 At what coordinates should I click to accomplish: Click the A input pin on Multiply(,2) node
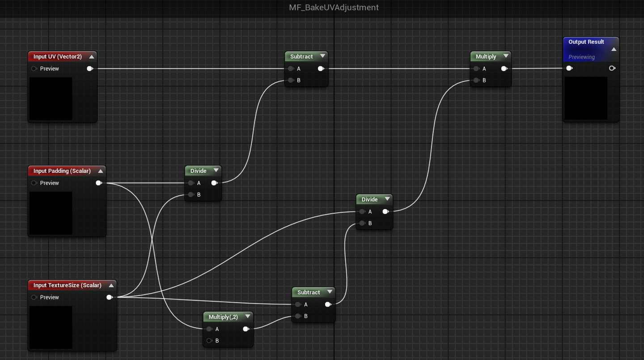point(209,329)
